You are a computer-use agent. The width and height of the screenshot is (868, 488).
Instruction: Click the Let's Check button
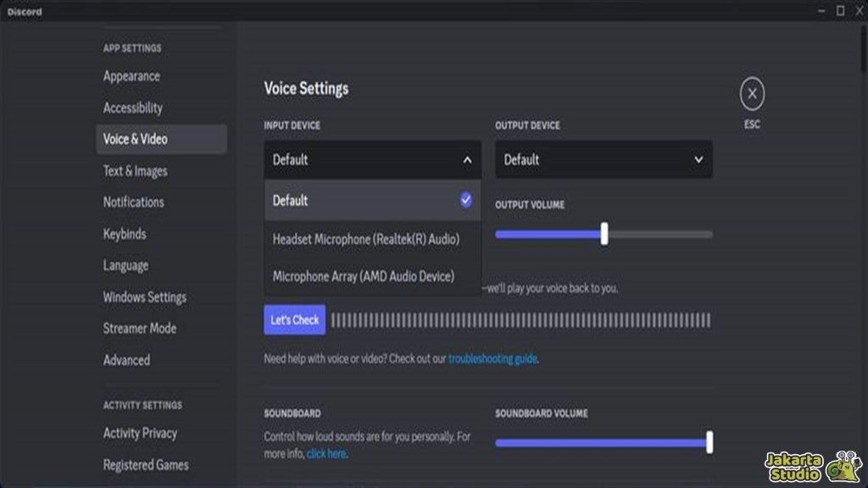[x=294, y=319]
